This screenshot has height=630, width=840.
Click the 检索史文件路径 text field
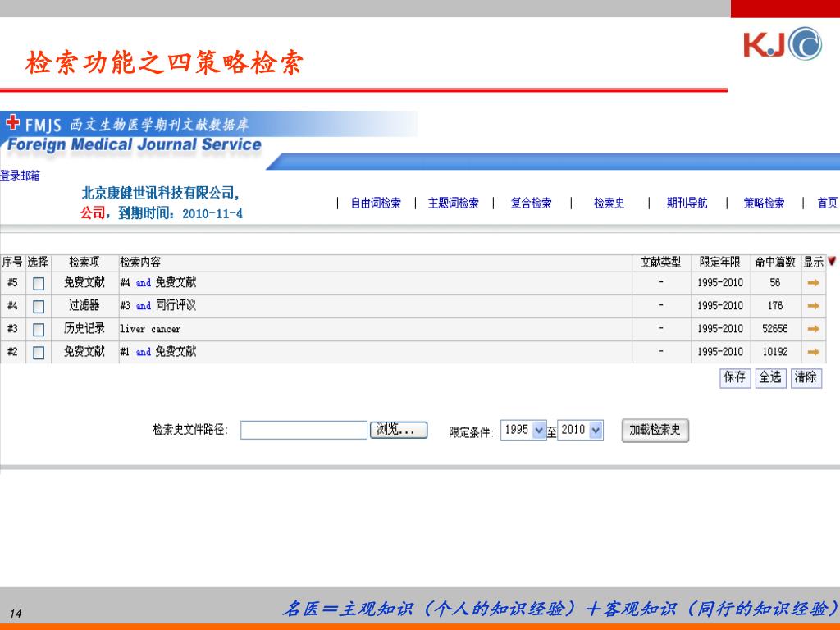304,430
